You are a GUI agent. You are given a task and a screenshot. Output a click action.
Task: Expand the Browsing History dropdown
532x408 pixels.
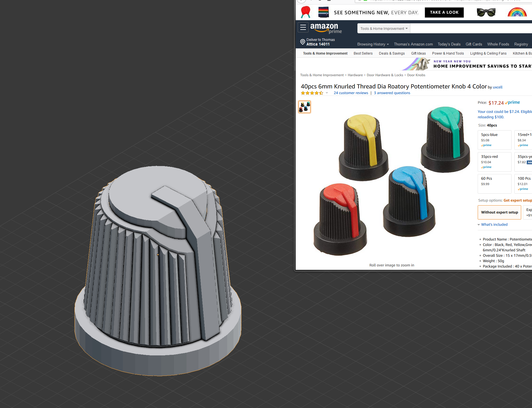(x=373, y=44)
